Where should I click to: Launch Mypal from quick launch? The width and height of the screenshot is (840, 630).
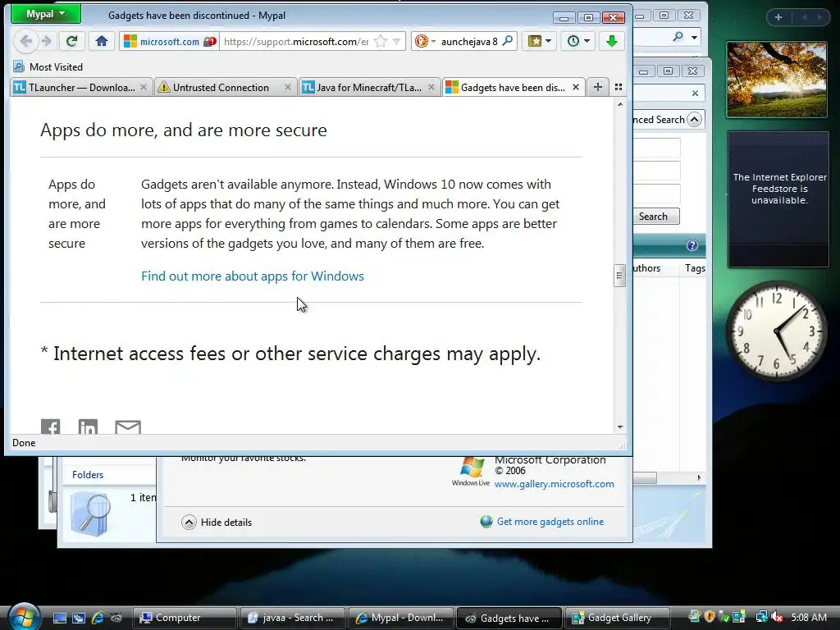116,618
